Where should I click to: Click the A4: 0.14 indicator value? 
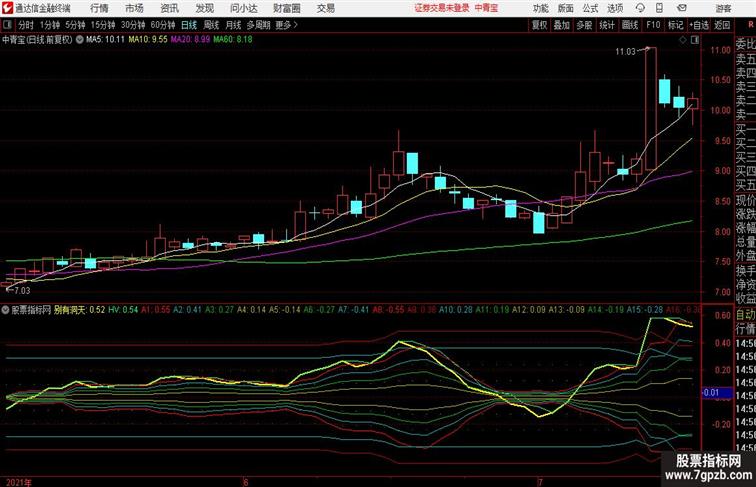(x=251, y=310)
